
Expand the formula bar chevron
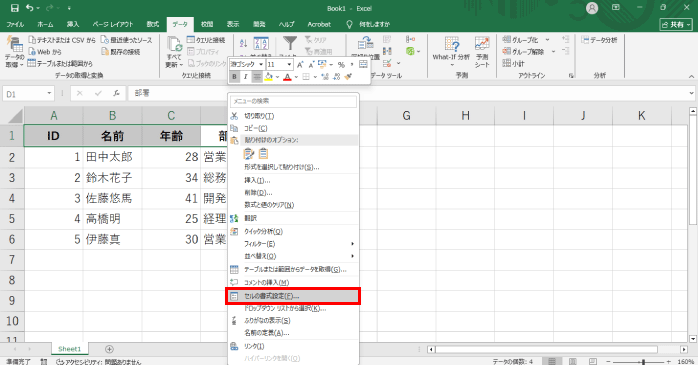click(x=691, y=93)
